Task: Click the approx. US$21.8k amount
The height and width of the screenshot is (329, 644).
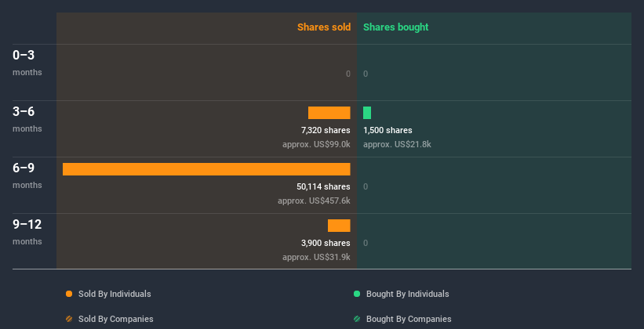Action: click(x=397, y=144)
